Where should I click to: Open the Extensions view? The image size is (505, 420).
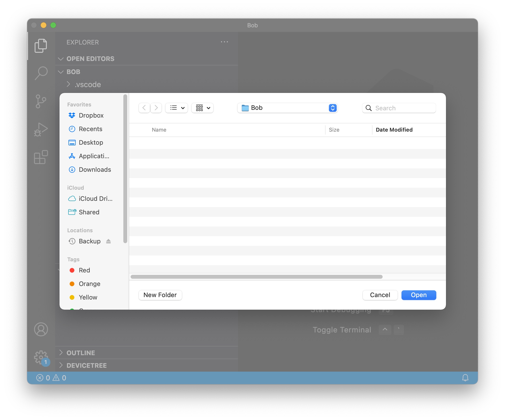pos(41,157)
